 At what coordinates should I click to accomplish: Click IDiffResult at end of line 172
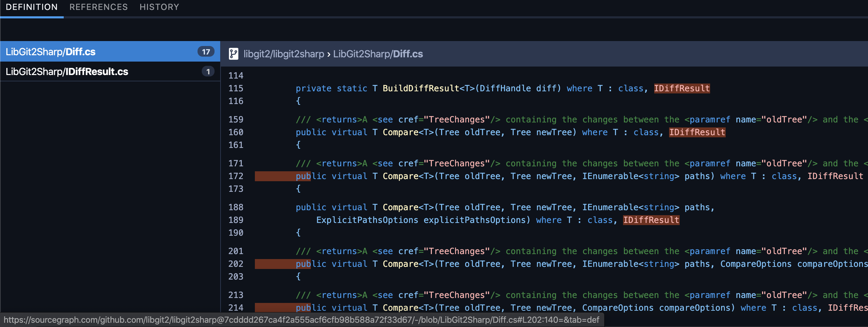tap(835, 176)
